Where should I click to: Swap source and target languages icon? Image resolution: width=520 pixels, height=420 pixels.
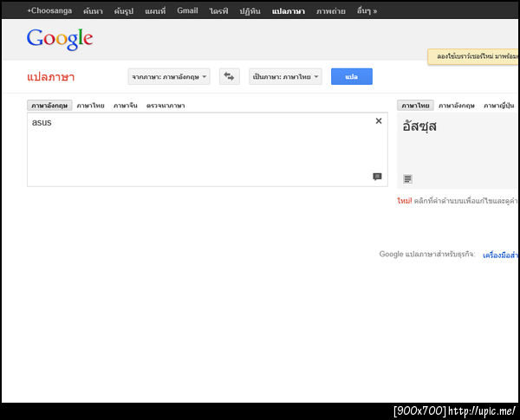coord(229,76)
